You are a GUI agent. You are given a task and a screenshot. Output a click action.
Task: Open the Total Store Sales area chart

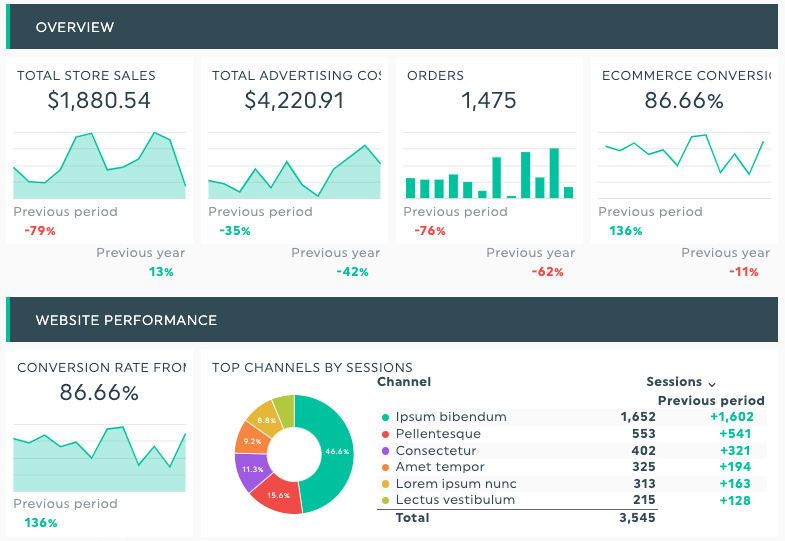pos(99,166)
